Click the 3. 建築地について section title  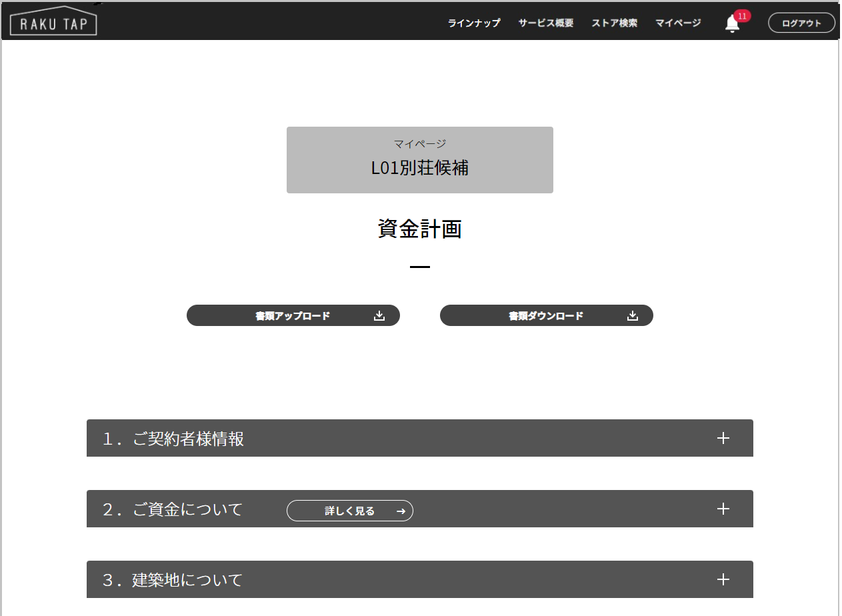tap(173, 580)
